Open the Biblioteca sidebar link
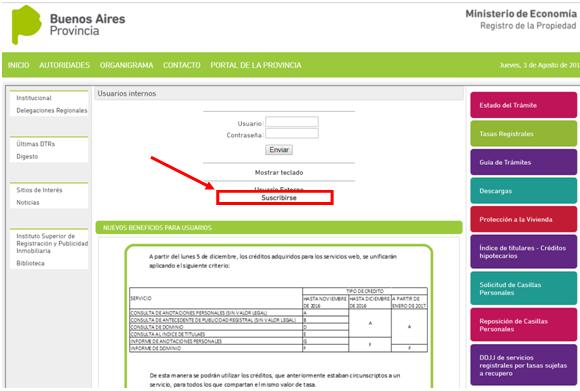 (x=30, y=263)
